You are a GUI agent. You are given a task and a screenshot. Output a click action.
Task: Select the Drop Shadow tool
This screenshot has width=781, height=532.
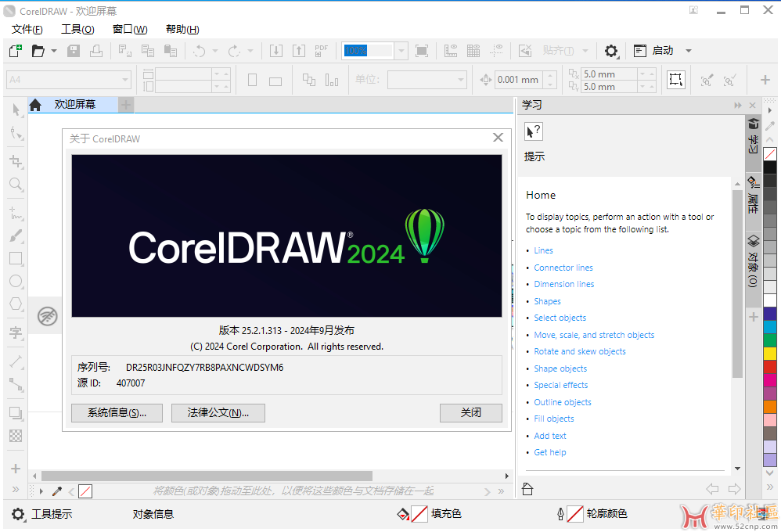click(x=16, y=413)
